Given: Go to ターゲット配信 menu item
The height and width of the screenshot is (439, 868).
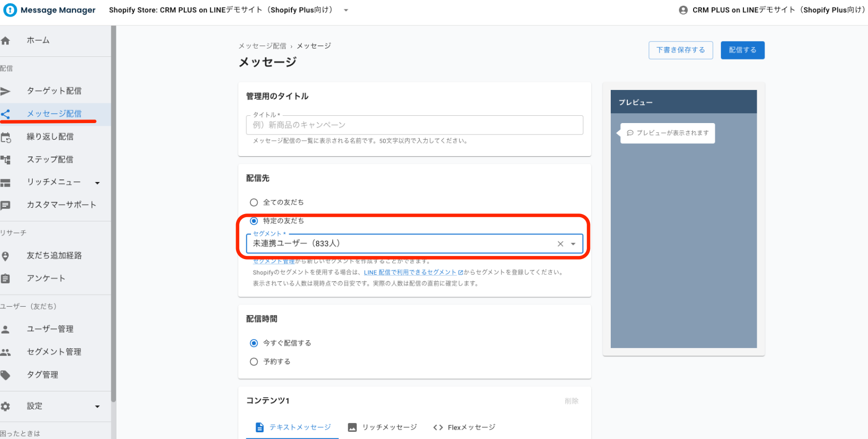Looking at the screenshot, I should [x=54, y=91].
